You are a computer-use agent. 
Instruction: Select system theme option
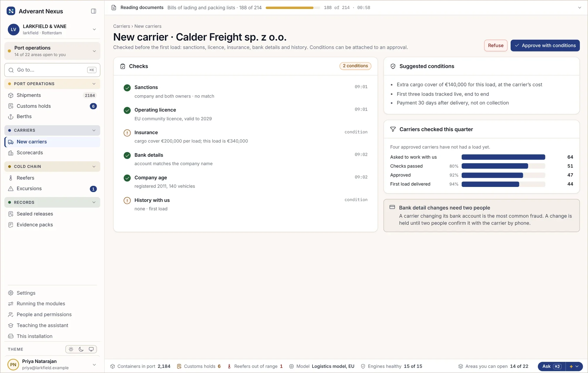91,349
